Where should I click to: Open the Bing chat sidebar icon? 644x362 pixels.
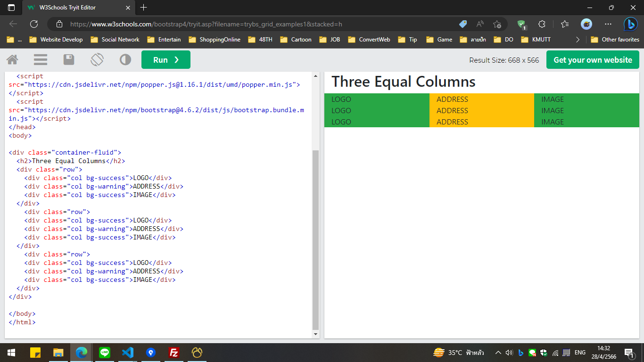click(630, 24)
